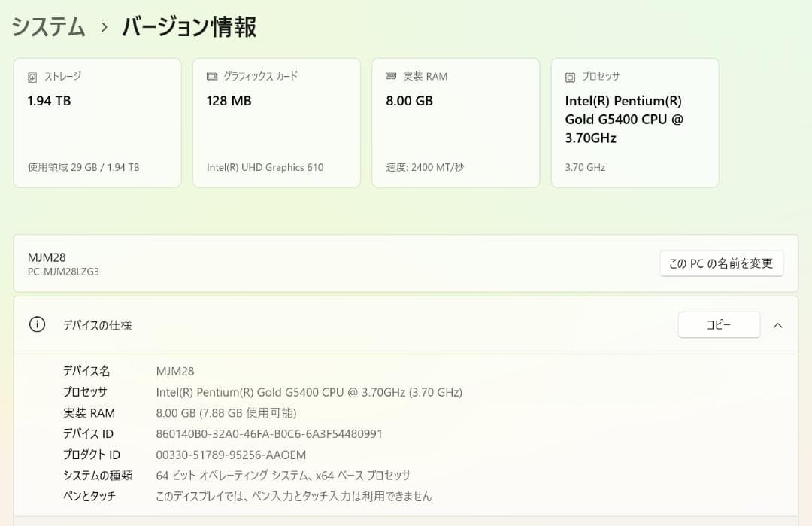Image resolution: width=812 pixels, height=526 pixels.
Task: Click Intel(R) Pentium(R) Gold G5400 card heading
Action: click(x=624, y=119)
